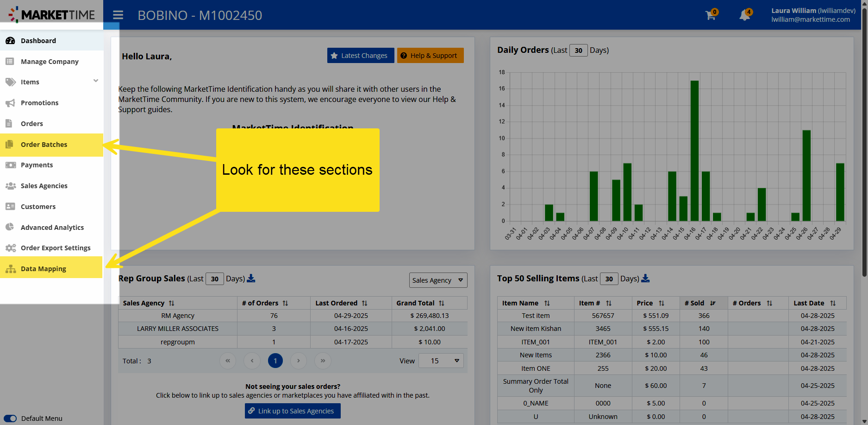Select Payments in sidebar
The height and width of the screenshot is (425, 868).
click(37, 165)
